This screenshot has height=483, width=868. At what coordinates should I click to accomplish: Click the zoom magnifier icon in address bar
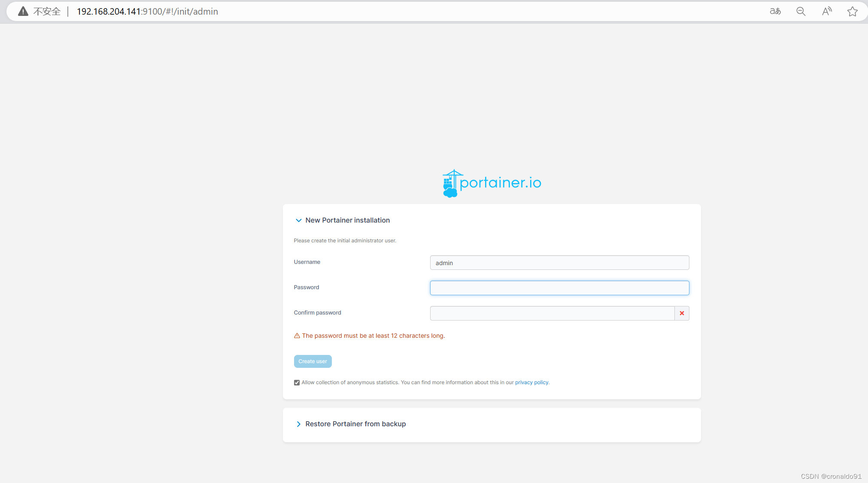tap(801, 11)
